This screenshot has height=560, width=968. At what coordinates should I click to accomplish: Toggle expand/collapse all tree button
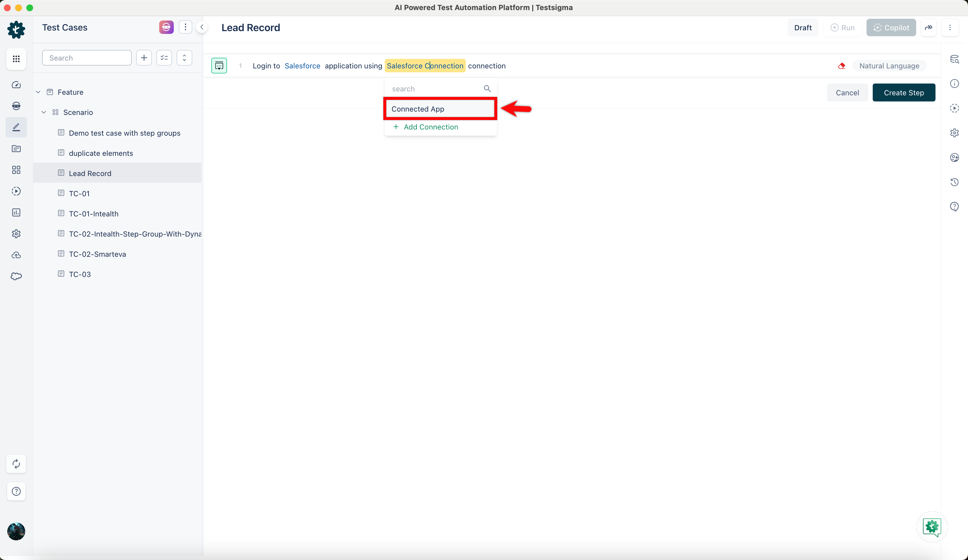184,58
